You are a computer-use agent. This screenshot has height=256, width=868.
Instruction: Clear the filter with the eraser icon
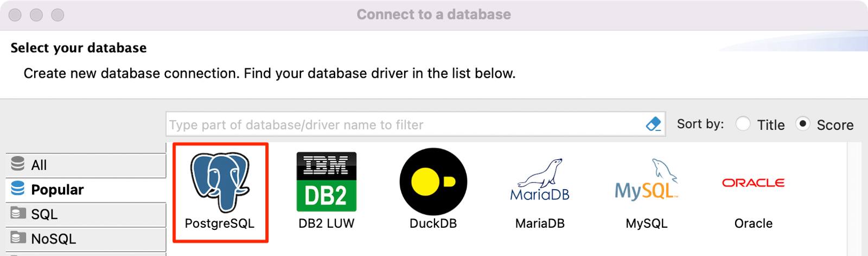(x=654, y=124)
